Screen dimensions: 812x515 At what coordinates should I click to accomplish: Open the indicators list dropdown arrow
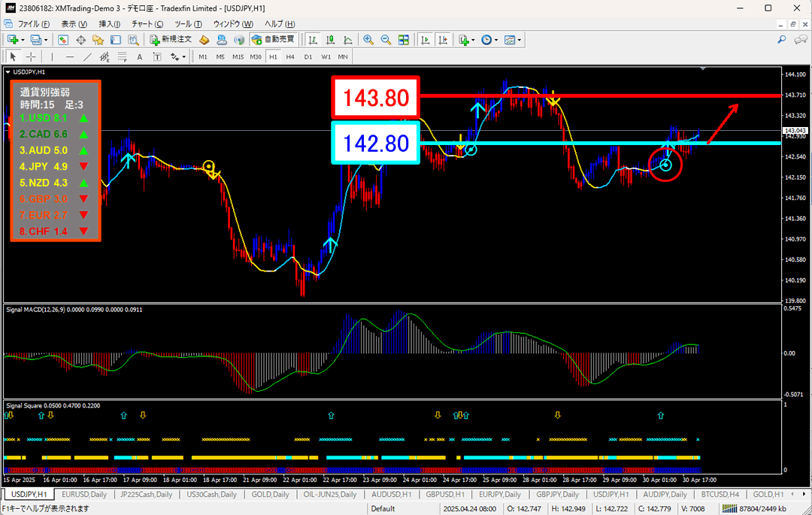[474, 39]
